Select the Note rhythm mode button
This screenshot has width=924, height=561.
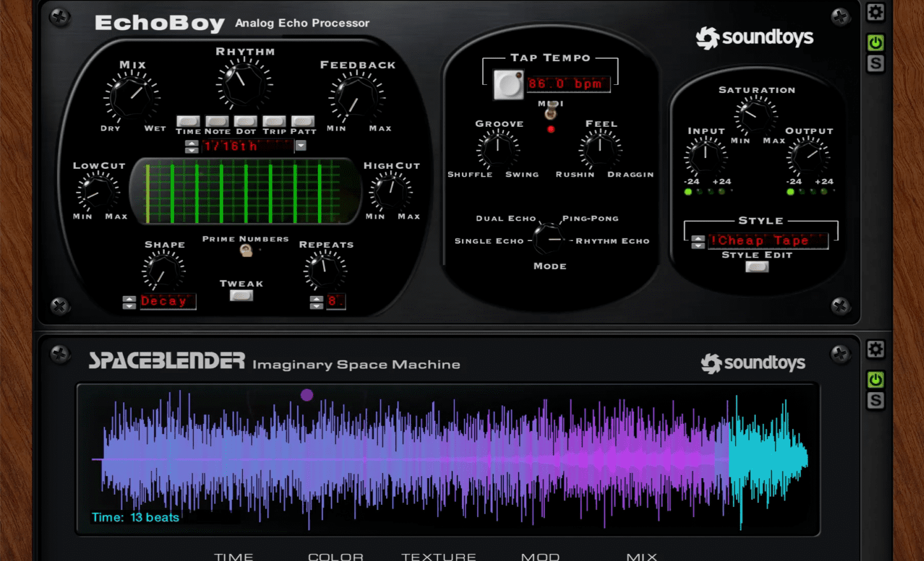click(x=217, y=121)
